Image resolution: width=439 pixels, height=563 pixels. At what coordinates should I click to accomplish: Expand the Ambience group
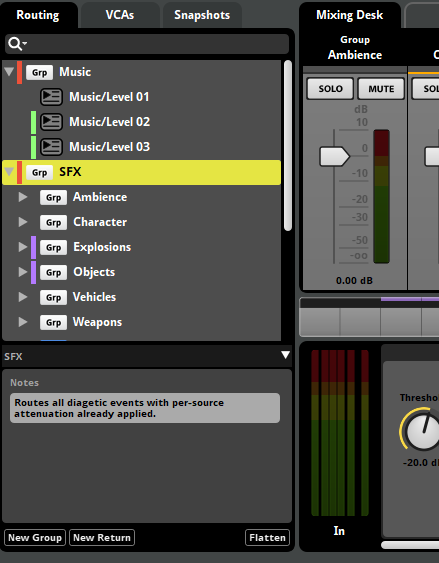tap(23, 197)
